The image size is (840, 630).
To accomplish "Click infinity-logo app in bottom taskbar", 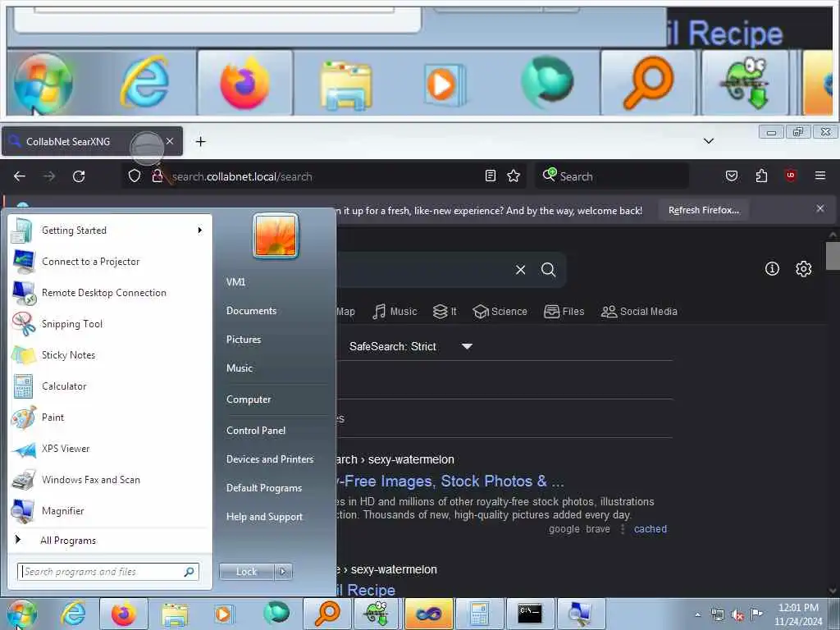I will coord(428,614).
